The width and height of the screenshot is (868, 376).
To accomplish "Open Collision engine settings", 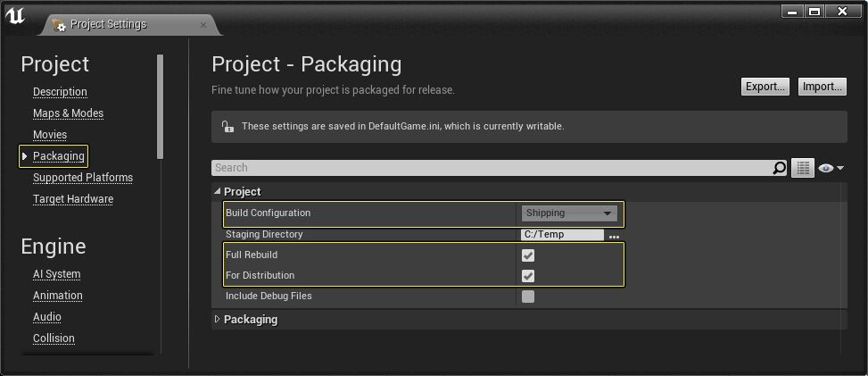I will [54, 338].
